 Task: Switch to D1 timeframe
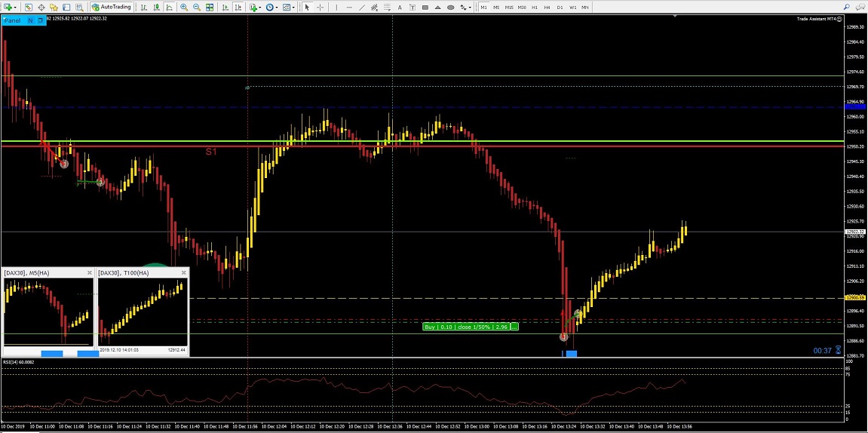560,8
